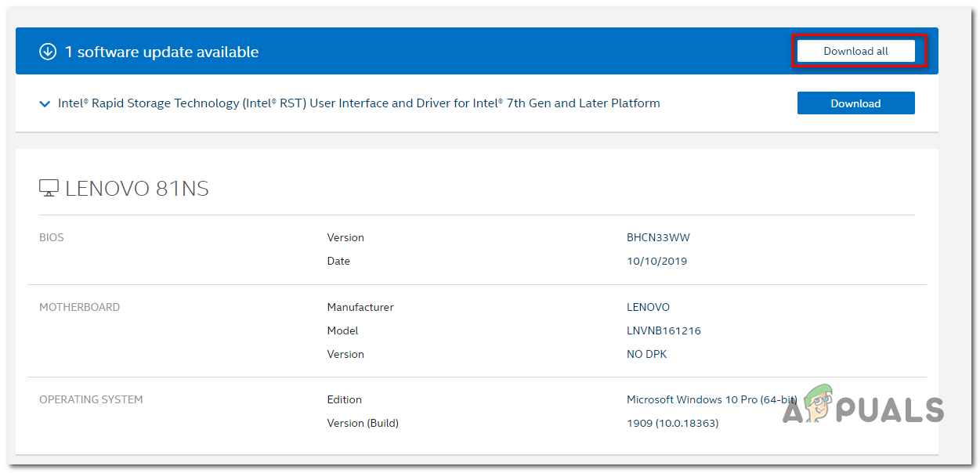The image size is (980, 473).
Task: Click the MOTHERBOARD section label
Action: (x=79, y=307)
